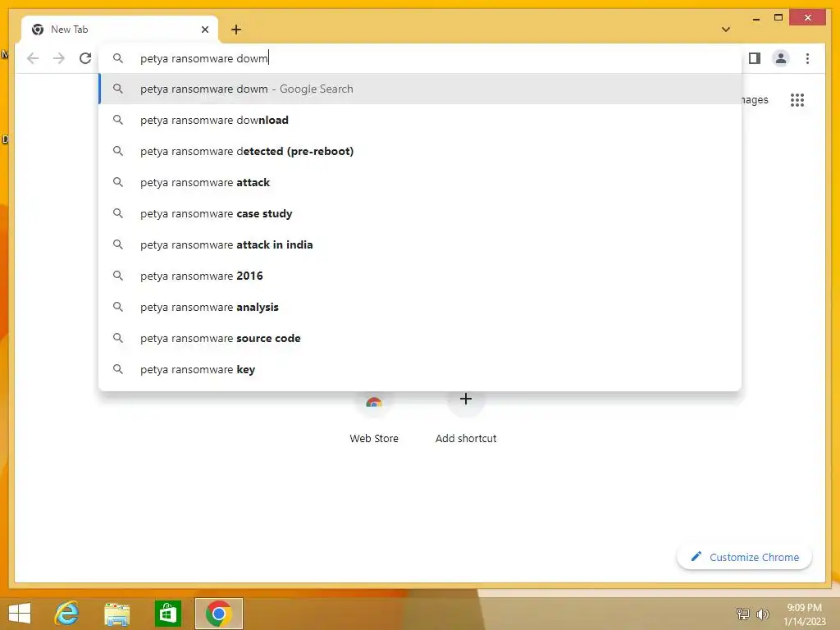Image resolution: width=840 pixels, height=630 pixels.
Task: Go back with the back arrow
Action: [33, 58]
